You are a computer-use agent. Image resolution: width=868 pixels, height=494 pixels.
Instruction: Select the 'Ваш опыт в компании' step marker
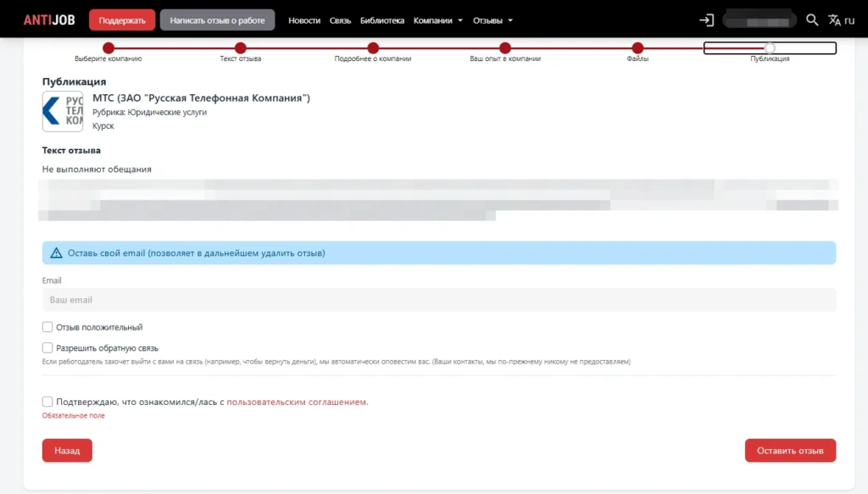click(505, 48)
